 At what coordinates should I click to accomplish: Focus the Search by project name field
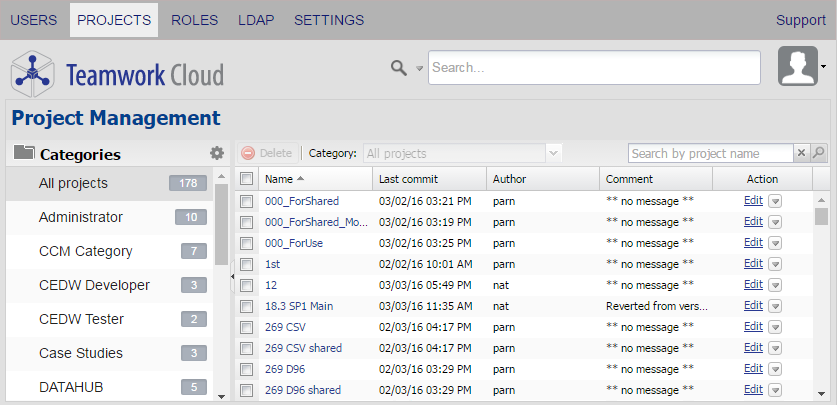(710, 153)
